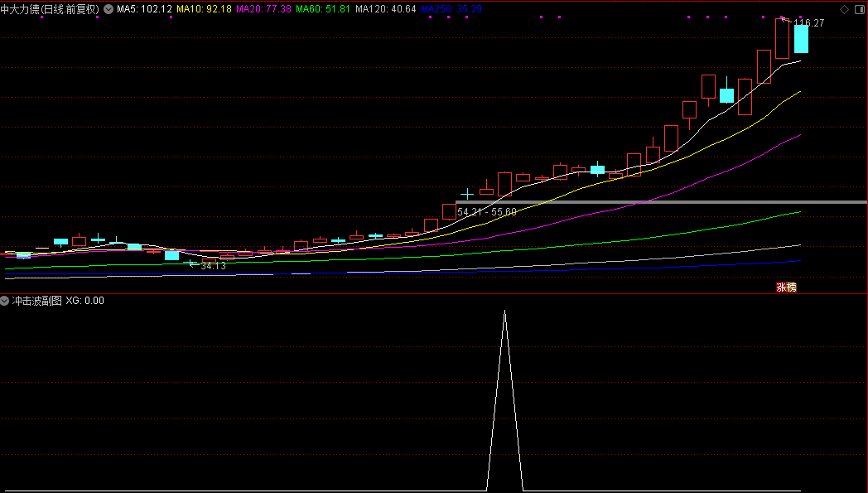This screenshot has width=868, height=493.
Task: Select the MA10: 92.18 label
Action: pos(205,9)
